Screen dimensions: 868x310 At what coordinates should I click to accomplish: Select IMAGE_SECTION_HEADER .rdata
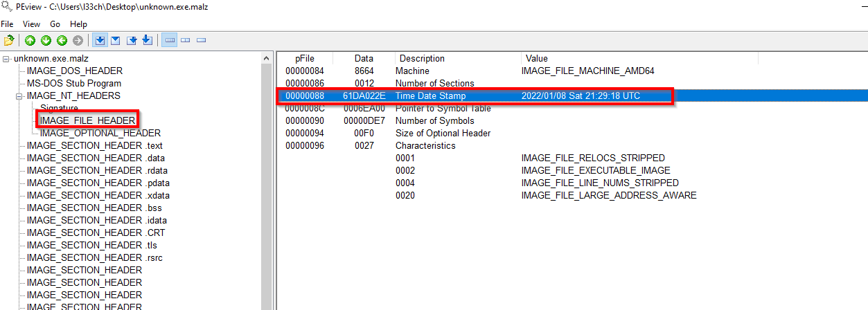pos(97,170)
